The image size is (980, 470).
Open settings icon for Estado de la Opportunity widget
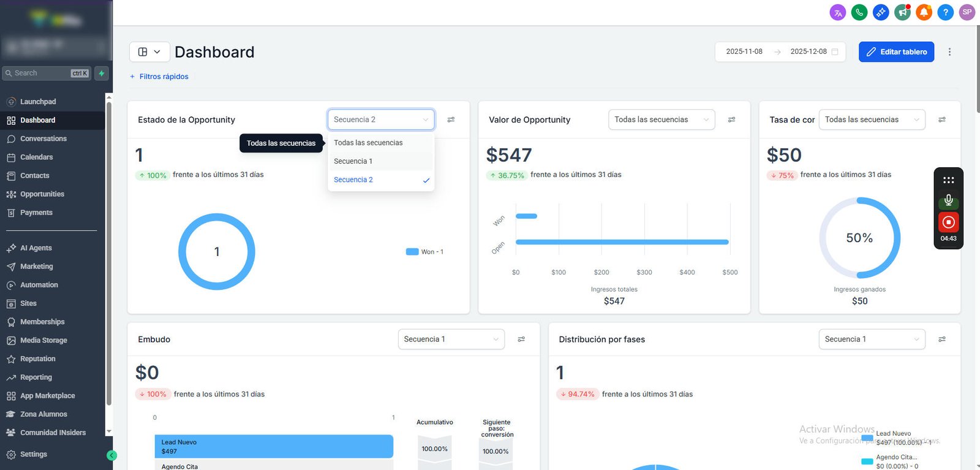(451, 119)
